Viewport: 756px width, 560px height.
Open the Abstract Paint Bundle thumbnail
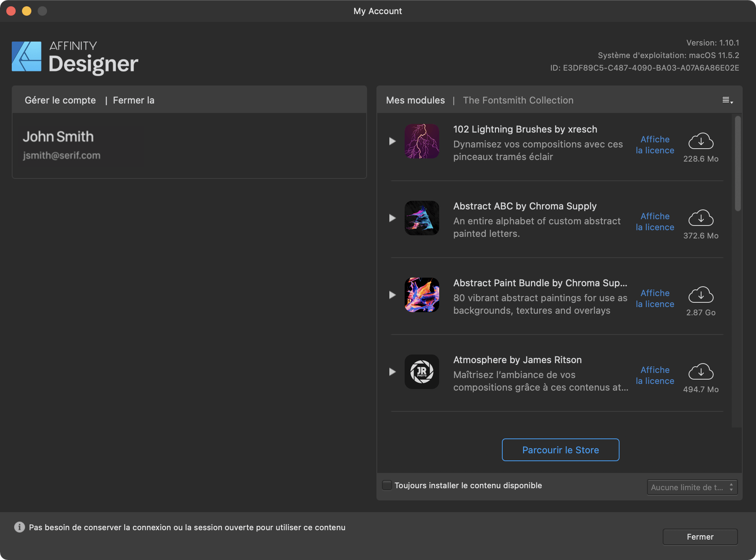(422, 295)
